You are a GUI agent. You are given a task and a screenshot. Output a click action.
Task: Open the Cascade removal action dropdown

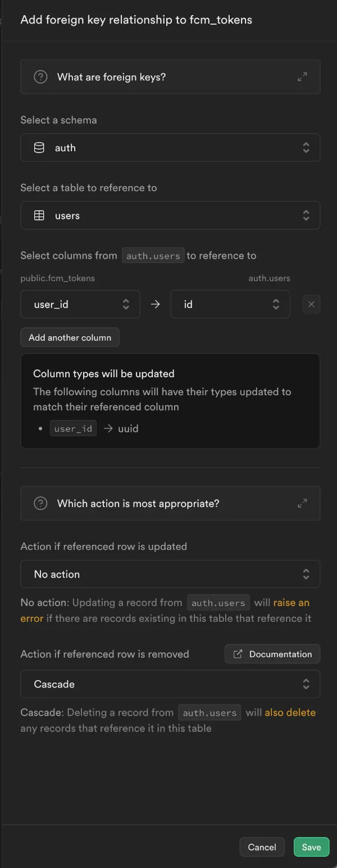(x=170, y=684)
